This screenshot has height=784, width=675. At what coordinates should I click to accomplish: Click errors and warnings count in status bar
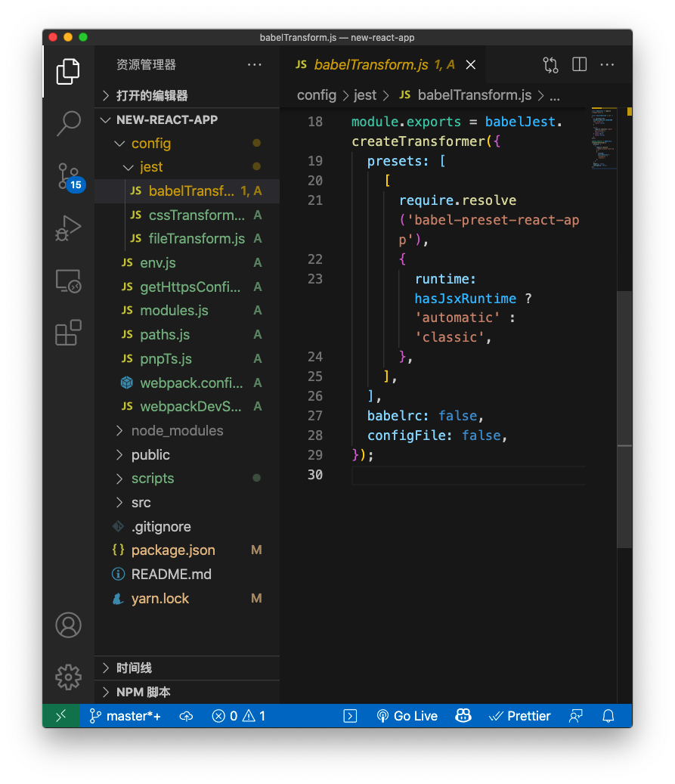click(238, 716)
